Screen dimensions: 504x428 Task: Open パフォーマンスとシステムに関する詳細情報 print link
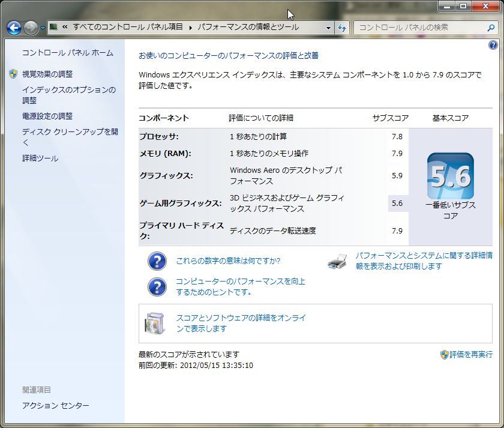pyautogui.click(x=424, y=261)
